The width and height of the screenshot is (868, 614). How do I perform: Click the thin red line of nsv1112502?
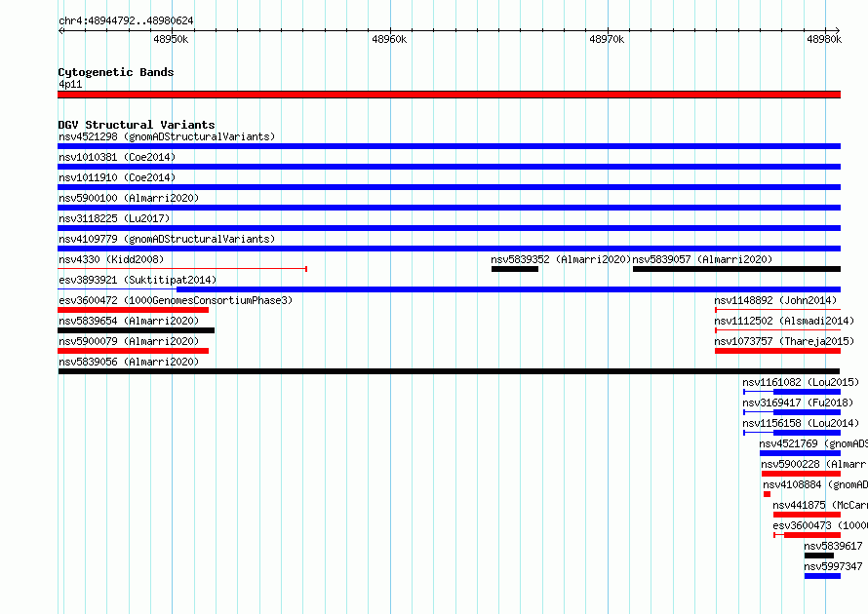(777, 330)
